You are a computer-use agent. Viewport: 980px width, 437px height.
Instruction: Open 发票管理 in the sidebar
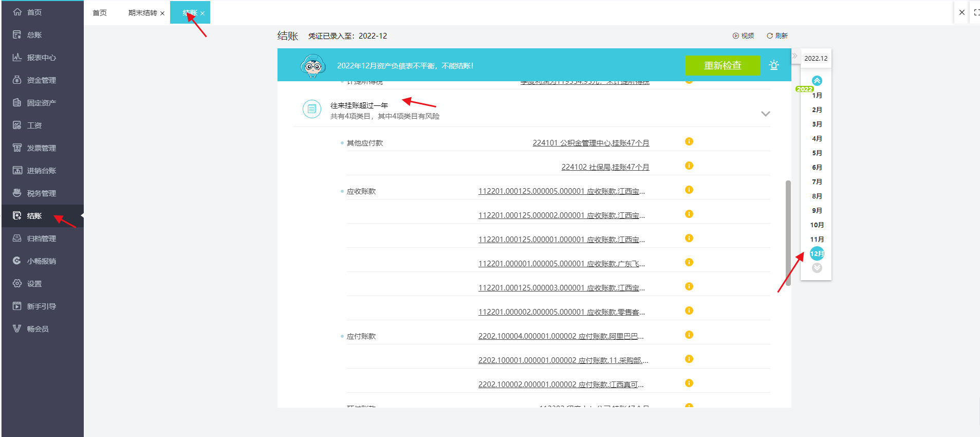pos(41,148)
